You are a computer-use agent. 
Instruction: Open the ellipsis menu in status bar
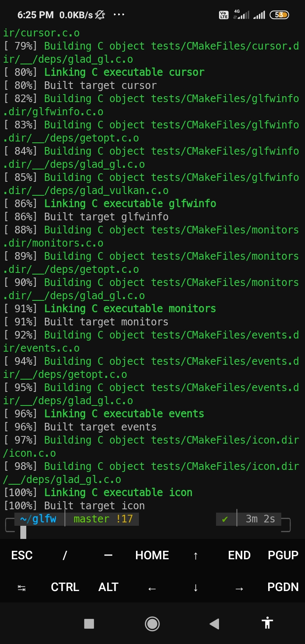pos(119,14)
